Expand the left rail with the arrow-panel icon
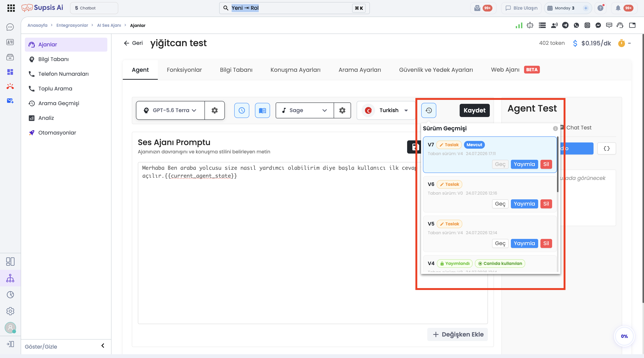Viewport: 644px width, 358px height. [10, 344]
